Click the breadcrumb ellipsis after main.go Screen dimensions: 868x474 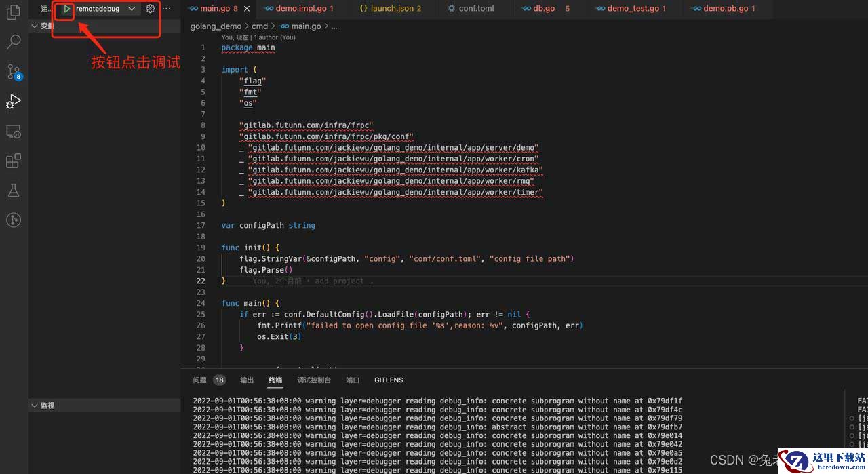(334, 26)
